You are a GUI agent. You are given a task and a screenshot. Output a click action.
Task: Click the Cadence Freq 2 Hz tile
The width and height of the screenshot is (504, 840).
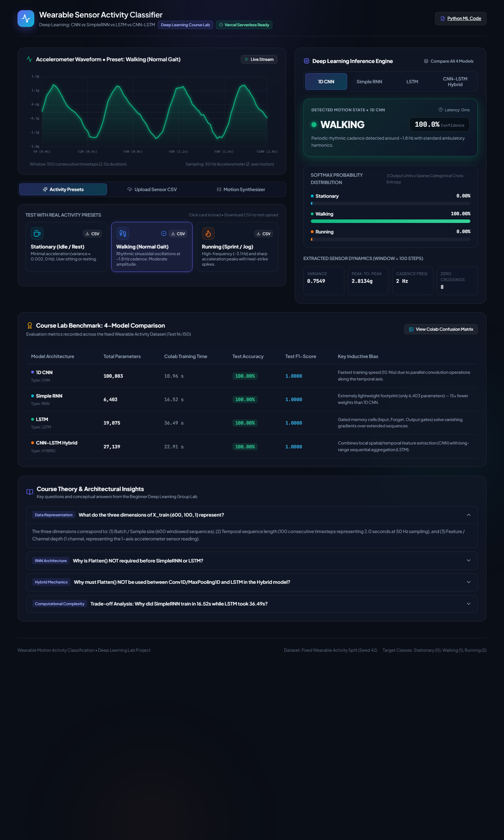pyautogui.click(x=413, y=281)
